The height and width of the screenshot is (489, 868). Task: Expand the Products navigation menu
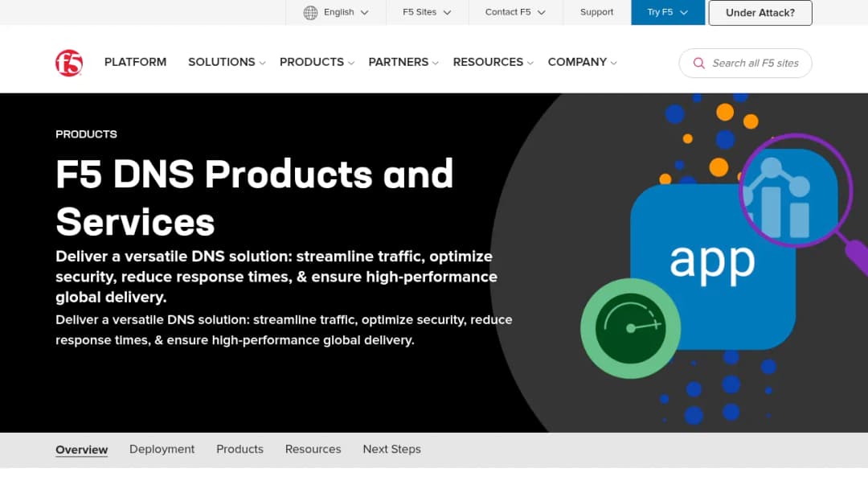point(317,62)
